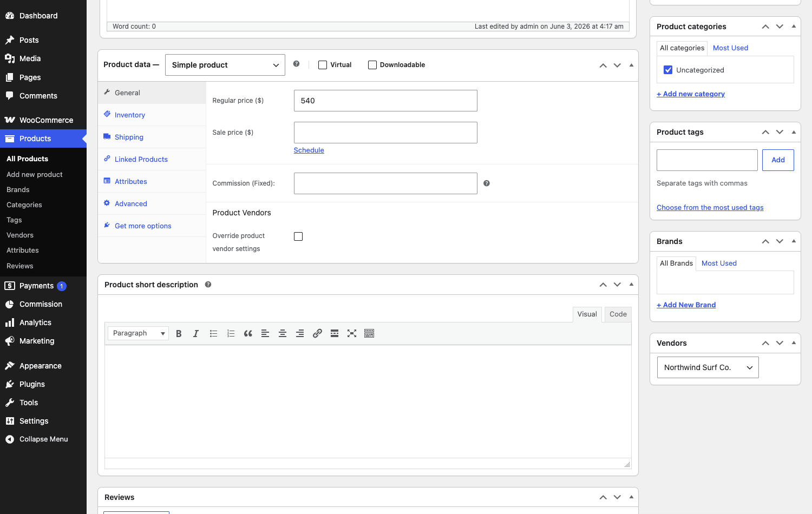Apply blockquote formatting
Screen dimensions: 812x514
248,333
